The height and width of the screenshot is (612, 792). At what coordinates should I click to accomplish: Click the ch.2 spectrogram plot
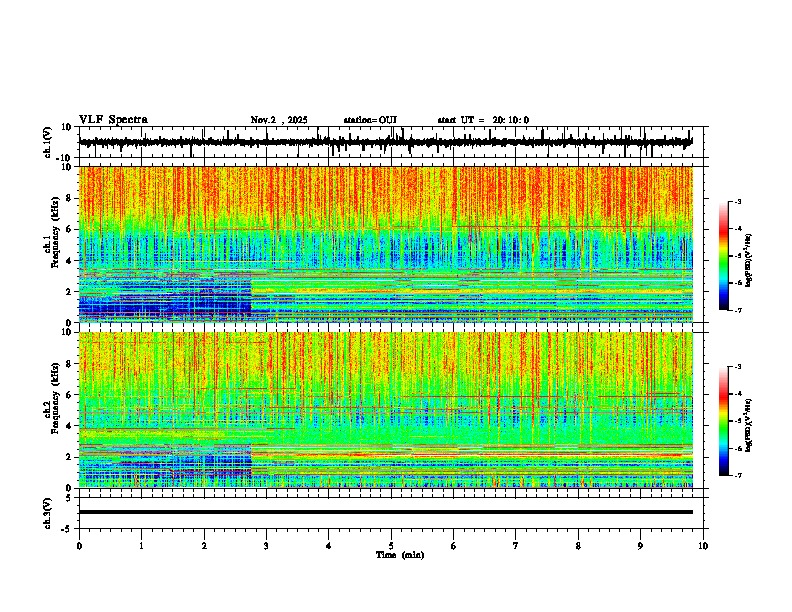(386, 410)
